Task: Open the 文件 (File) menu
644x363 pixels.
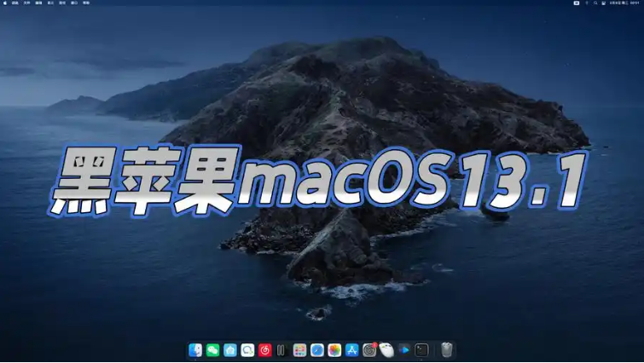Action: [x=27, y=3]
